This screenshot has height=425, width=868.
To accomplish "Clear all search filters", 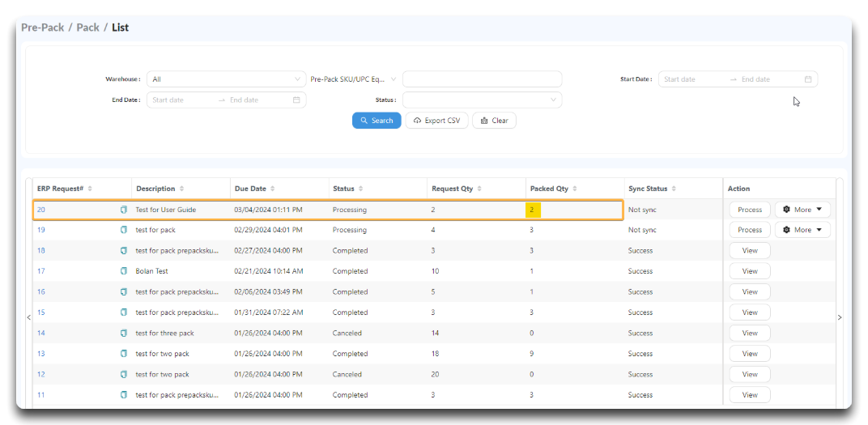I will point(495,121).
